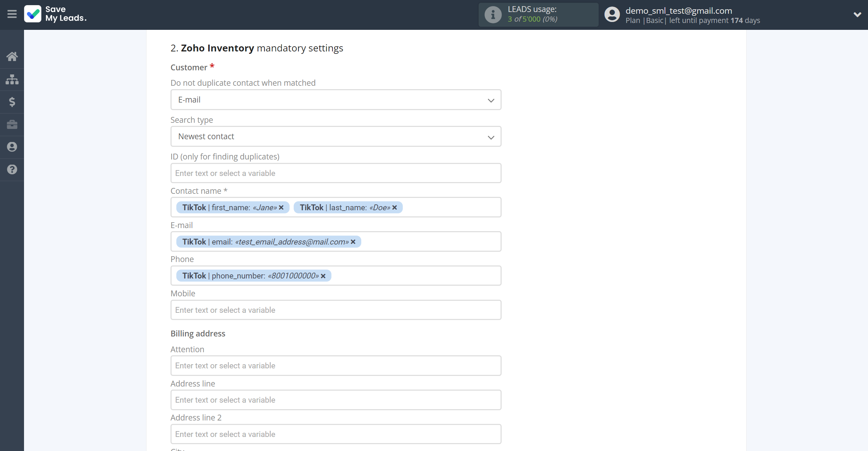
Task: Click the LEADS usage info icon
Action: [493, 14]
